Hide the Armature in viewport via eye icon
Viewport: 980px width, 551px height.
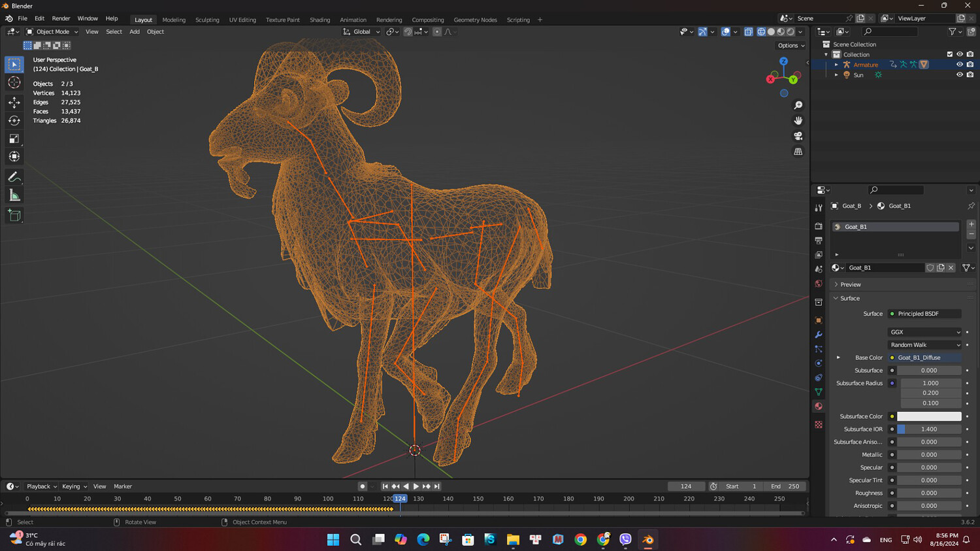click(x=960, y=65)
